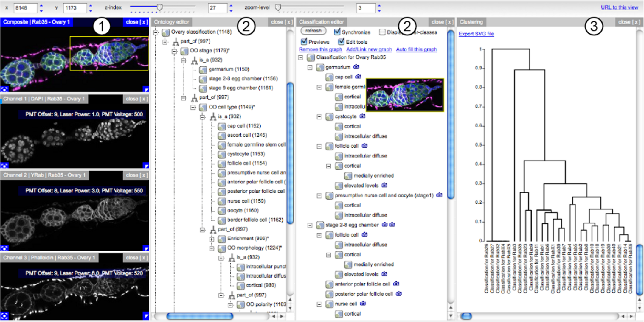Click the z-index slider handle
This screenshot has width=644, height=322.
coord(160,7)
